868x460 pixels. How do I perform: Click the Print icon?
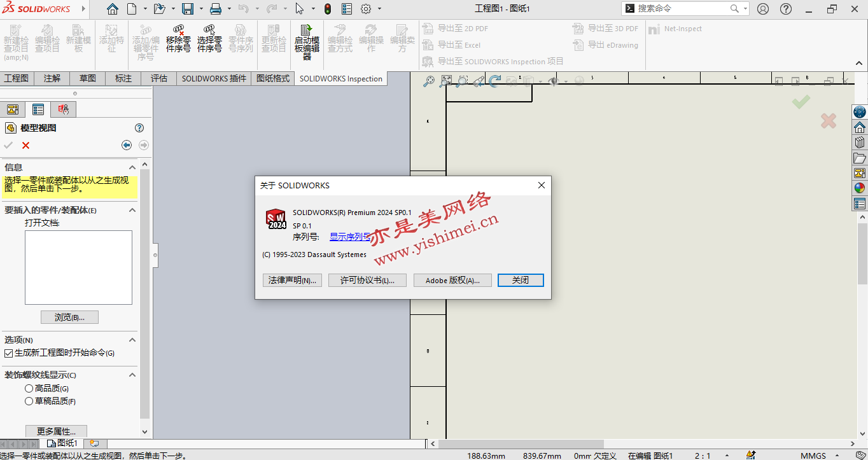click(x=216, y=9)
